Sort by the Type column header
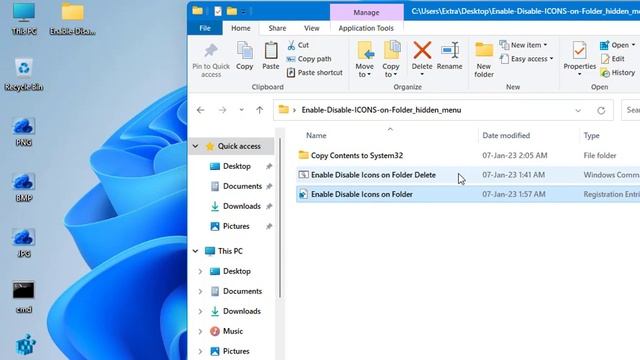The height and width of the screenshot is (360, 640). click(591, 136)
